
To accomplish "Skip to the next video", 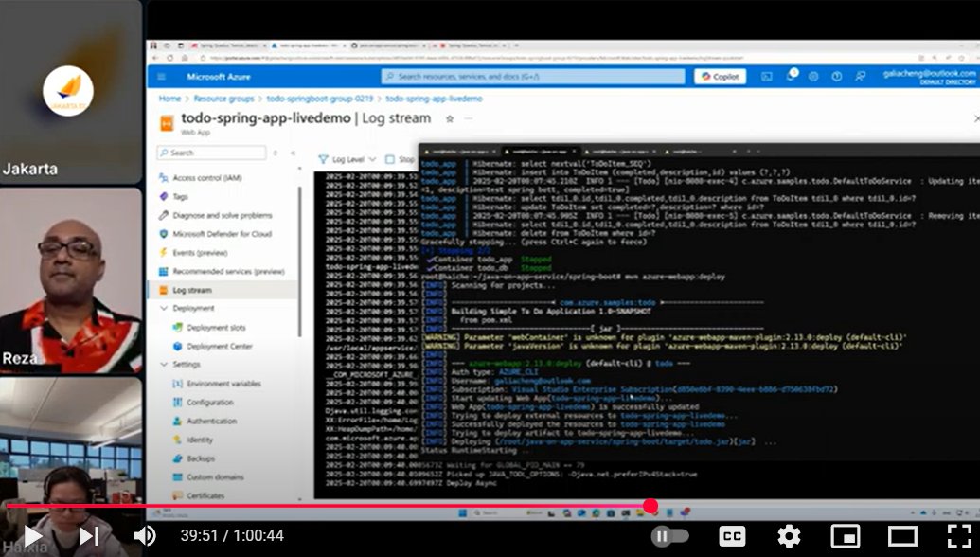I will (89, 536).
